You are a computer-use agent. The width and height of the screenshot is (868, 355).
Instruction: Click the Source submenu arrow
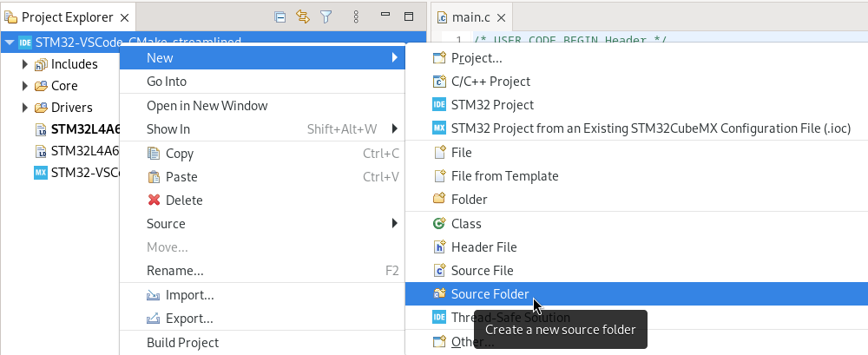pyautogui.click(x=395, y=224)
